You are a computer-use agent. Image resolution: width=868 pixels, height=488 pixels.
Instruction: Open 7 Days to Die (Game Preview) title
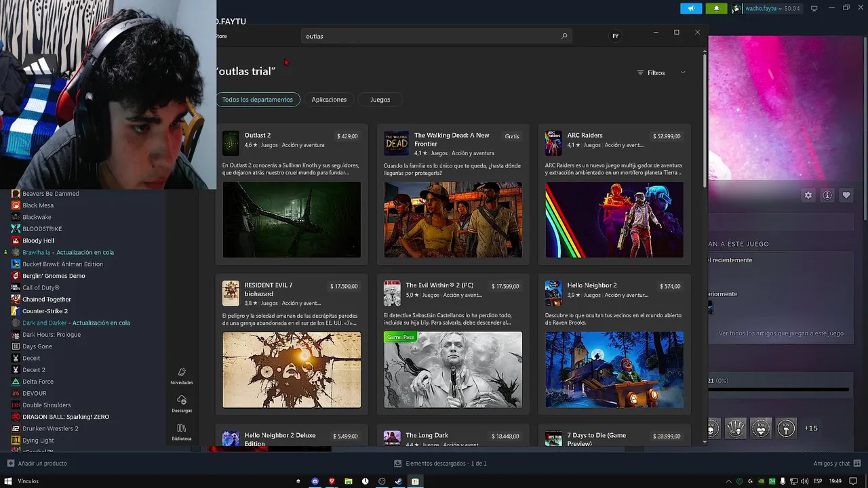click(x=597, y=439)
